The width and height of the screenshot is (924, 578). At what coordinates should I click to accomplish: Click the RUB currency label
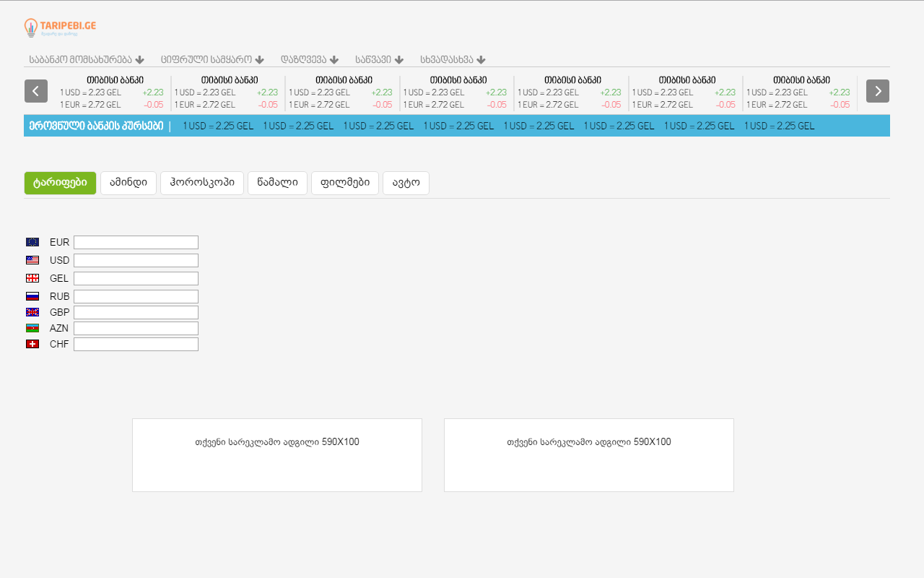click(x=59, y=296)
